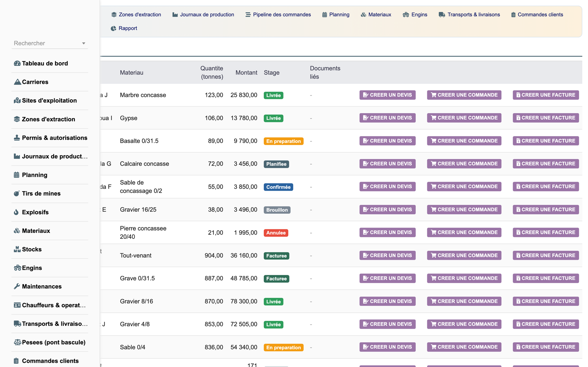This screenshot has width=588, height=367.
Task: Create a facture for Sable 0/4
Action: click(546, 347)
